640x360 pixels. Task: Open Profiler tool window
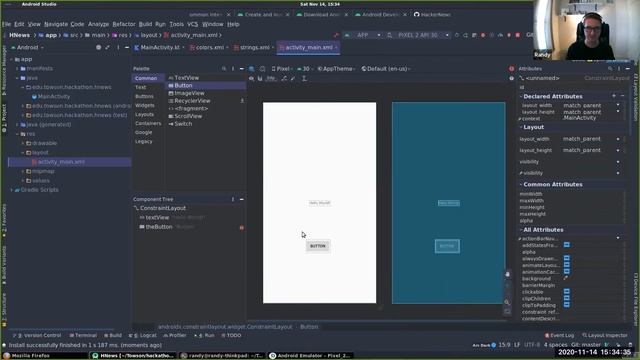coord(175,335)
